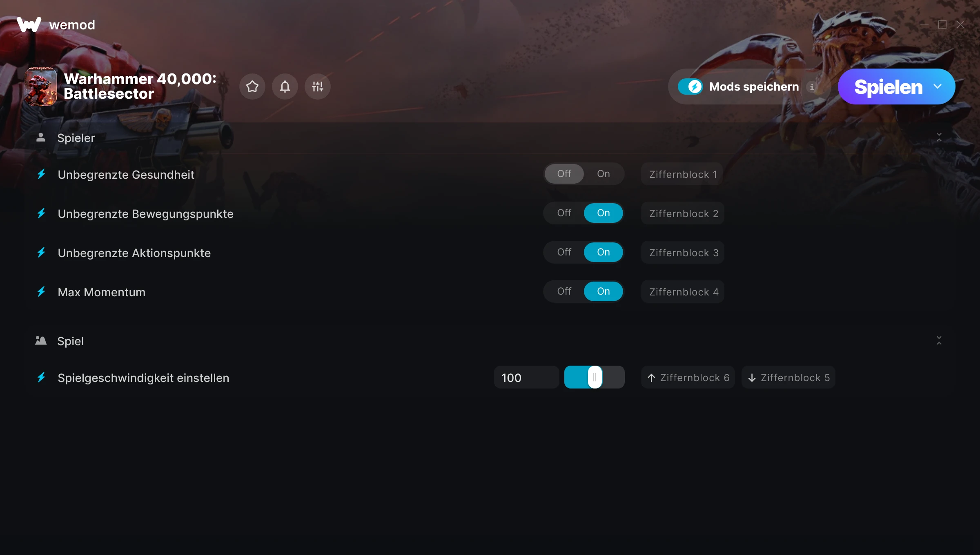Click the WeMod logo icon
Screen dimensions: 980x555
click(x=29, y=24)
